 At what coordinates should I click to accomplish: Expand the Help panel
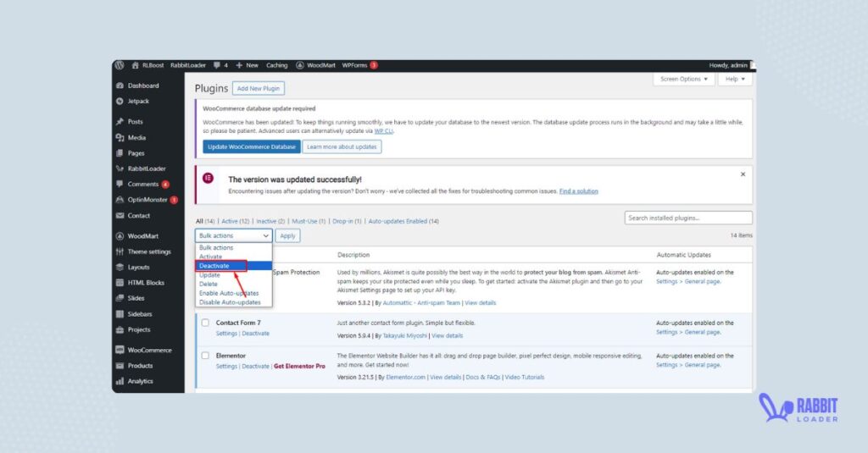[735, 79]
